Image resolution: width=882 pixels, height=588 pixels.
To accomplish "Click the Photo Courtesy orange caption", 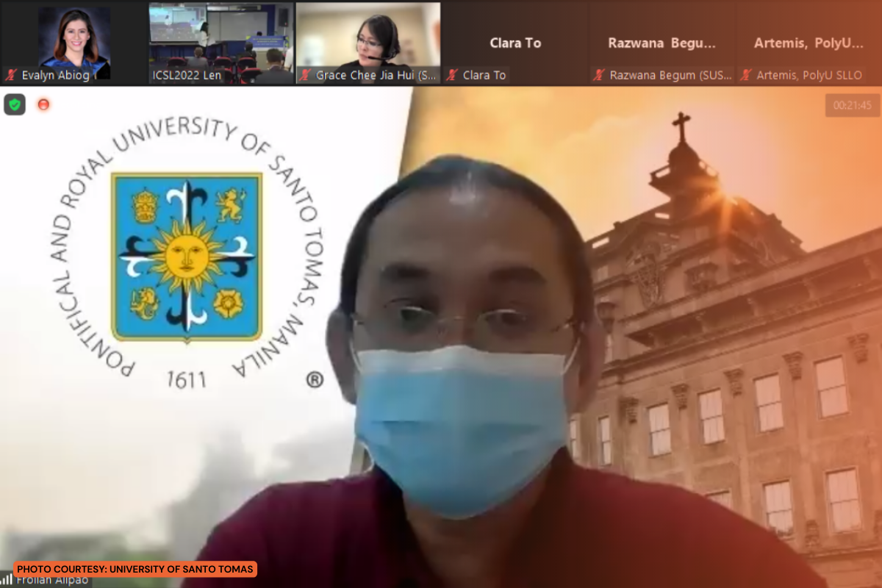I will click(135, 569).
